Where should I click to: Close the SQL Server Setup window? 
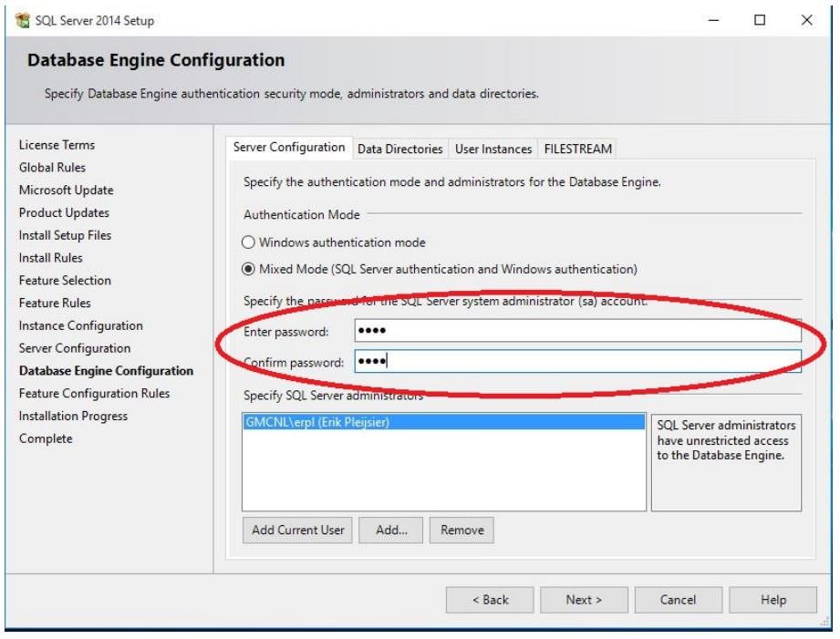[807, 20]
